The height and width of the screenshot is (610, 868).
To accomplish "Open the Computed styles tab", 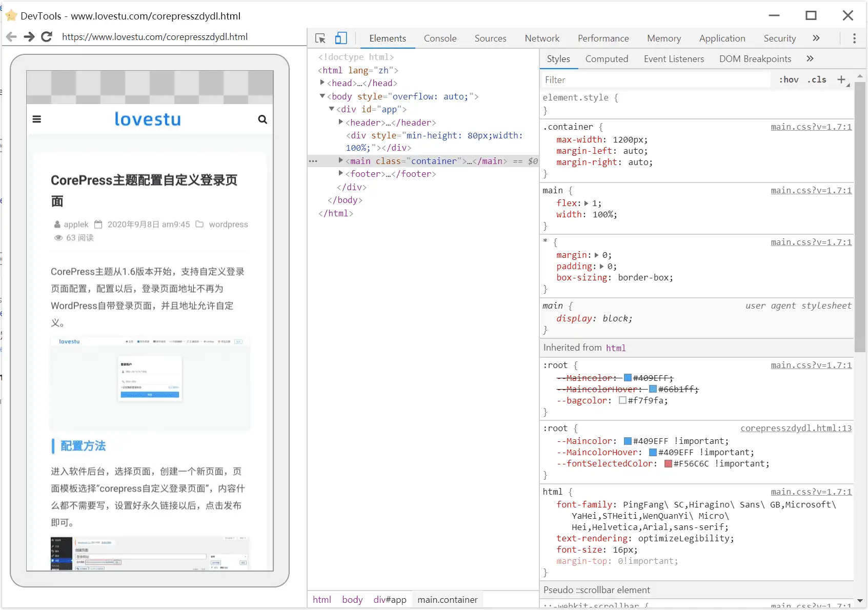I will click(607, 59).
